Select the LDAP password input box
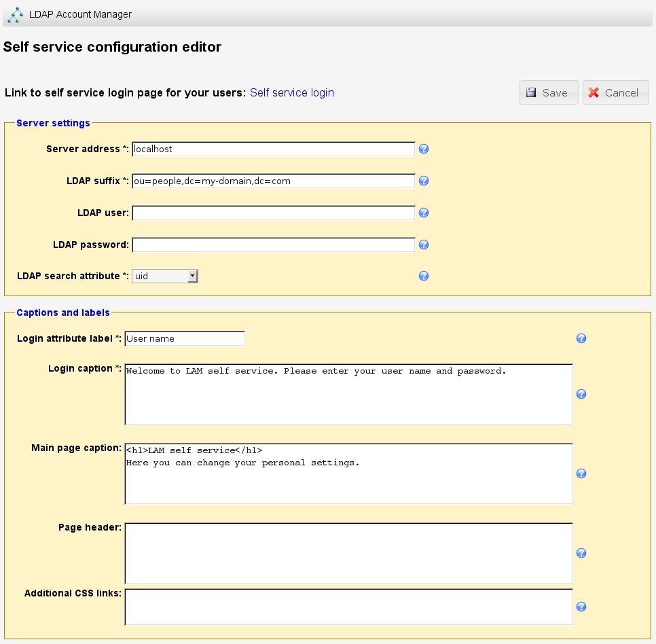Viewport: 656px width, 644px height. (273, 245)
